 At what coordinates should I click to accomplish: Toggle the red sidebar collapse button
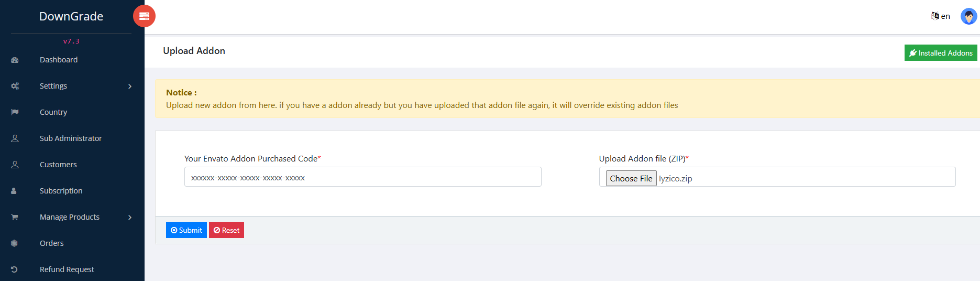click(x=144, y=16)
